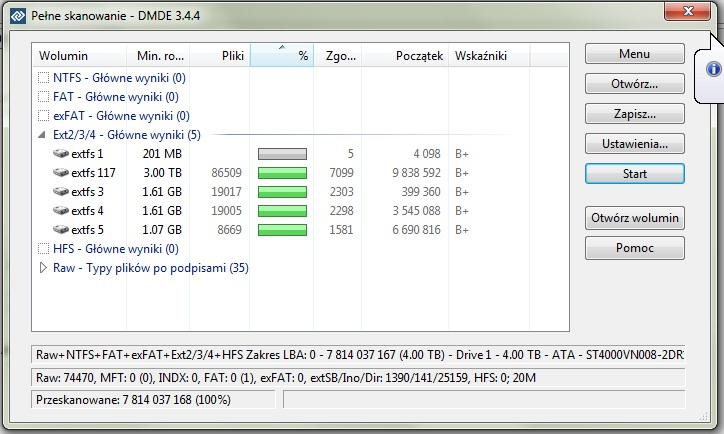
Task: Click the 6 690 816 start sector cell
Action: point(416,229)
